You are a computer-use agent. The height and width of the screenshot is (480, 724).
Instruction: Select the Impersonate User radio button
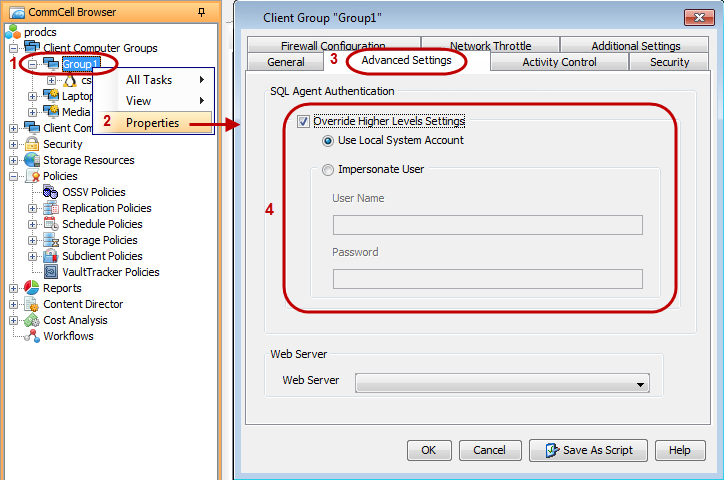pyautogui.click(x=329, y=170)
